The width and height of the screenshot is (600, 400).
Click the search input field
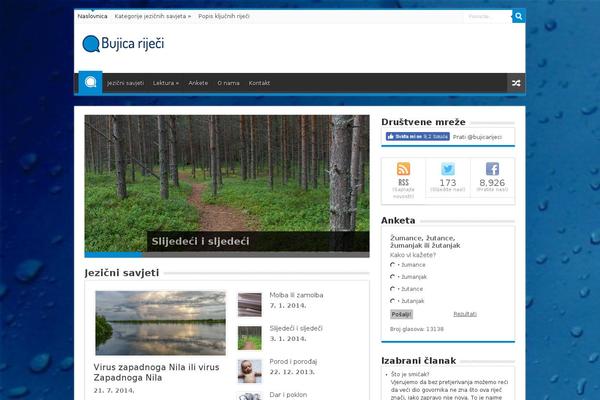tap(488, 16)
